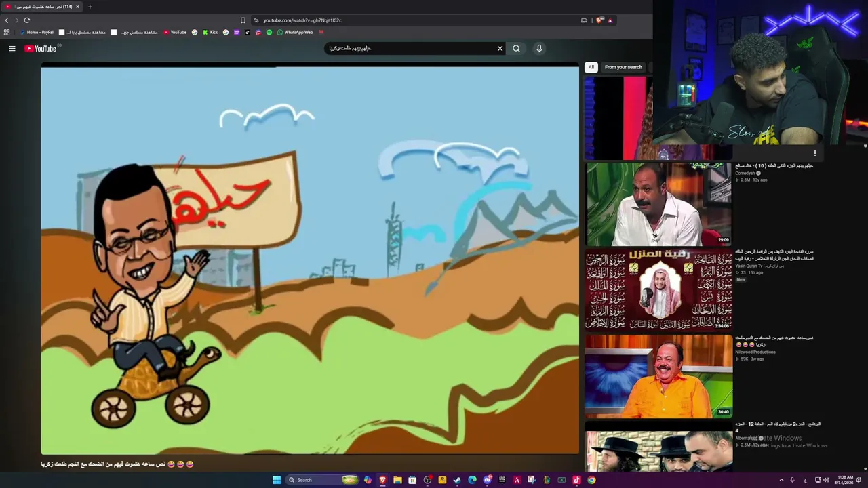Open File Explorer from the taskbar
The image size is (868, 488).
pyautogui.click(x=397, y=480)
